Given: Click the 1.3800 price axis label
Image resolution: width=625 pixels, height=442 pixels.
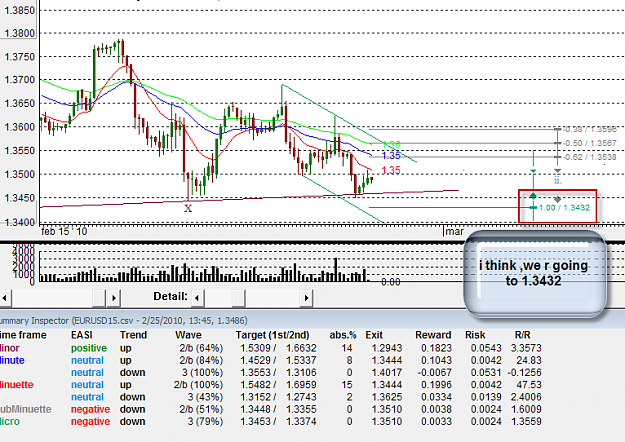Looking at the screenshot, I should [x=19, y=33].
